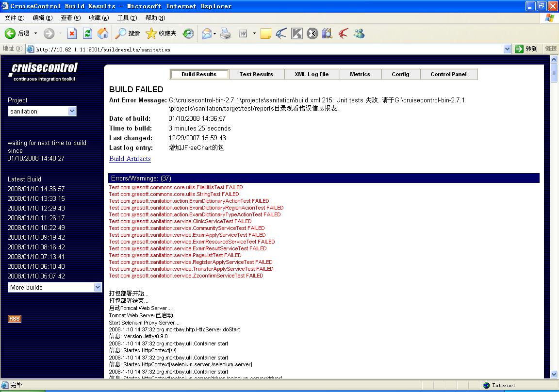Click the ZzconfirmServiceTest FAILED line
559x392 pixels.
[x=186, y=276]
